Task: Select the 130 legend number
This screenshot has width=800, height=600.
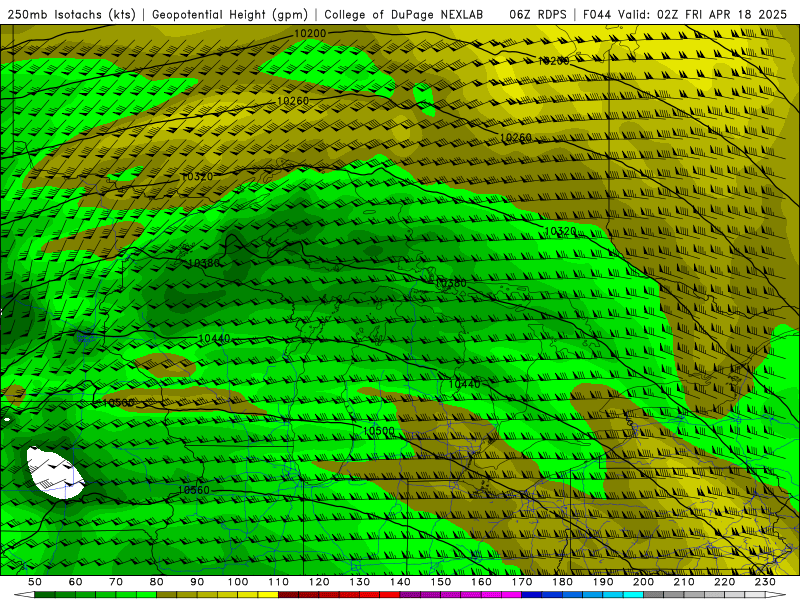Action: 359,582
